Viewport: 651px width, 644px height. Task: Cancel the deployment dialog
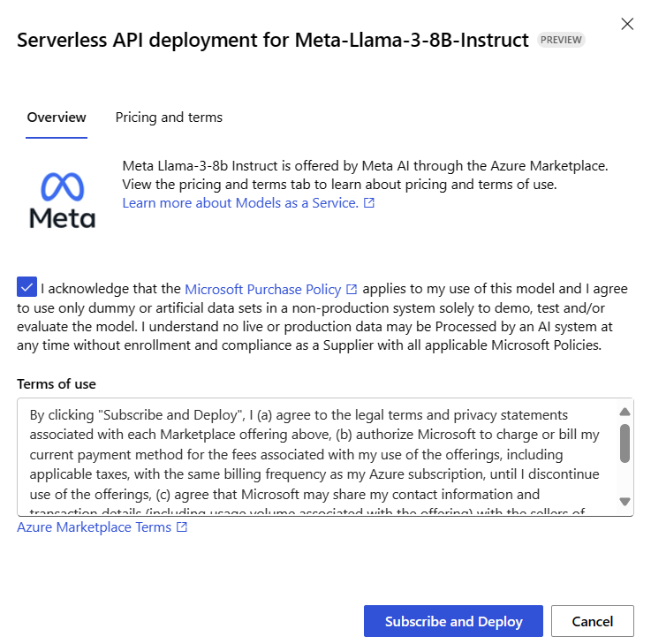[593, 621]
